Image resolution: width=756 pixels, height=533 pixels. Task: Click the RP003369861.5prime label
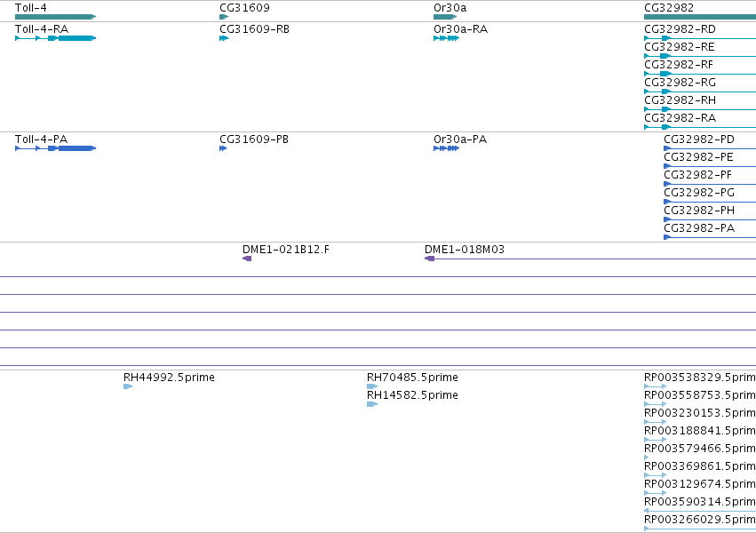700,466
